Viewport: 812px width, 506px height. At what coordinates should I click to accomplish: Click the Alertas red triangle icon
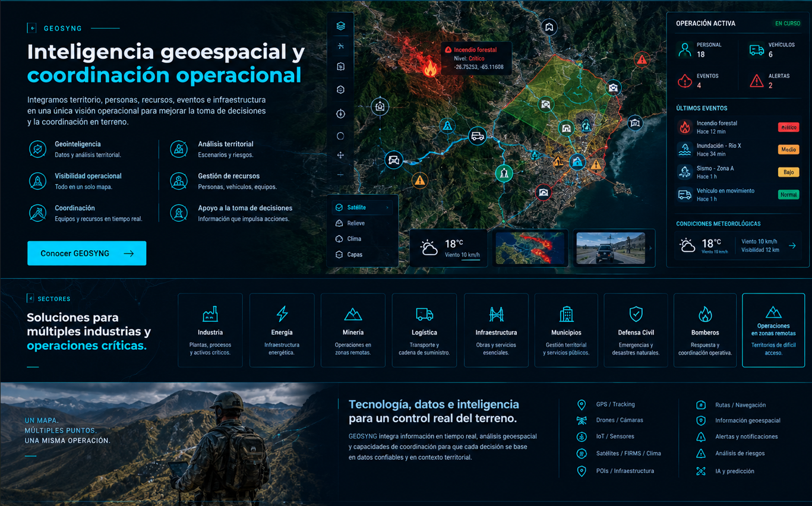756,81
